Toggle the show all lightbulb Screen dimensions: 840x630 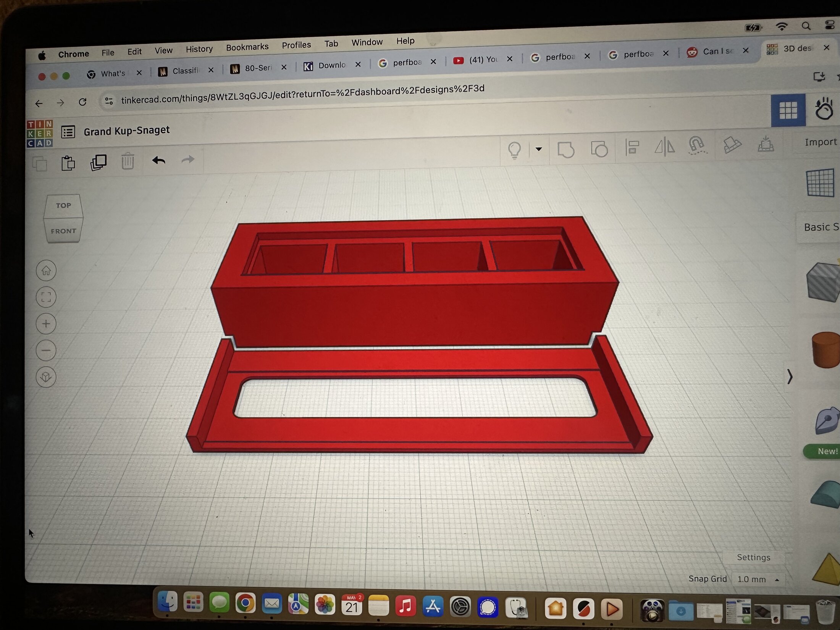pyautogui.click(x=514, y=150)
